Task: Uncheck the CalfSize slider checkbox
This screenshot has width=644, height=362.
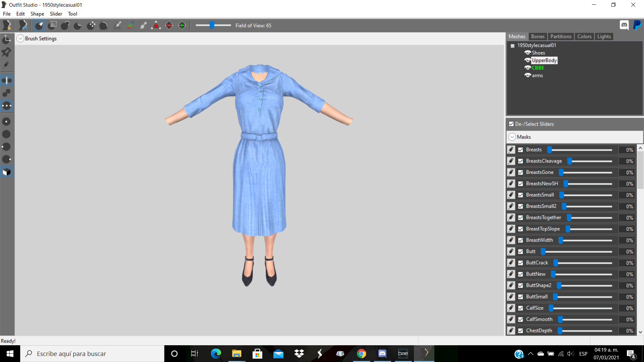Action: (x=521, y=308)
